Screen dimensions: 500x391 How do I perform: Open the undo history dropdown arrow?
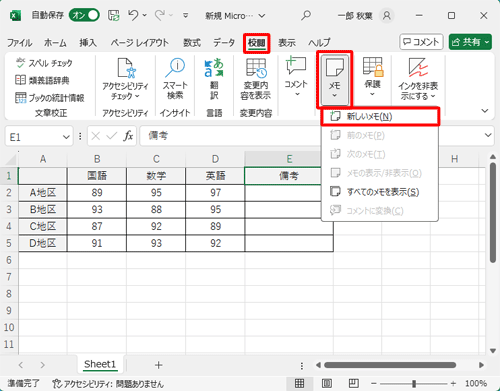(x=144, y=15)
